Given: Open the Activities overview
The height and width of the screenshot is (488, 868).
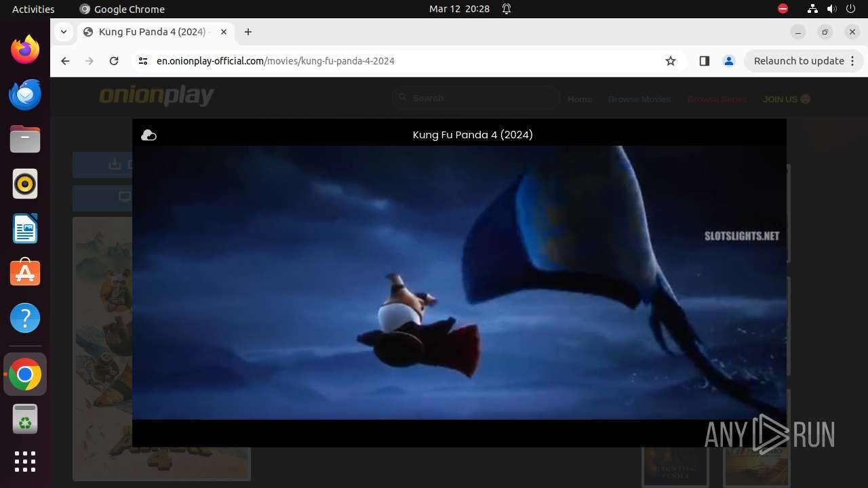Looking at the screenshot, I should click(33, 9).
